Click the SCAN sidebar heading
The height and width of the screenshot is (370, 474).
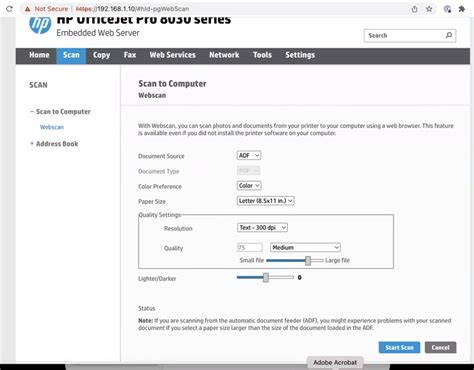(x=38, y=85)
